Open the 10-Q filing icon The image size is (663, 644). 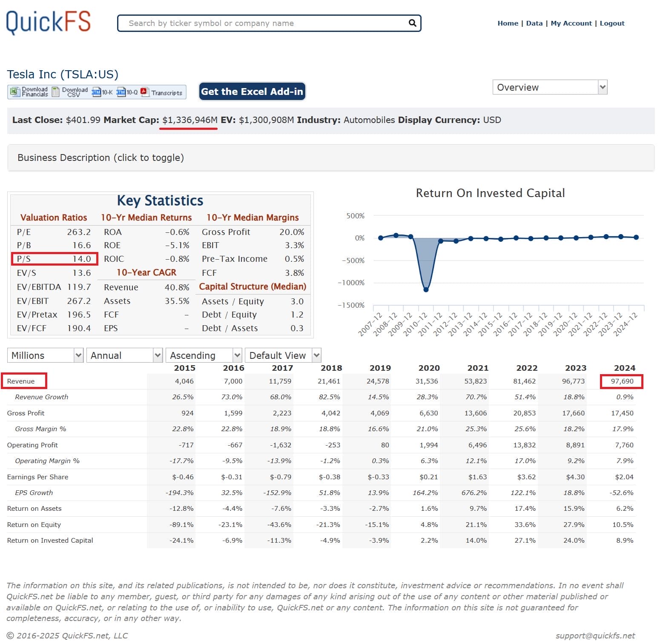121,92
